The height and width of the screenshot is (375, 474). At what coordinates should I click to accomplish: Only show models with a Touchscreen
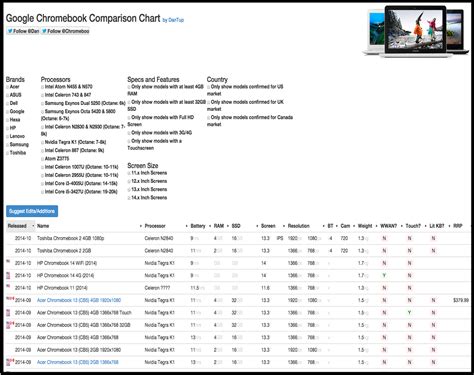[x=129, y=141]
